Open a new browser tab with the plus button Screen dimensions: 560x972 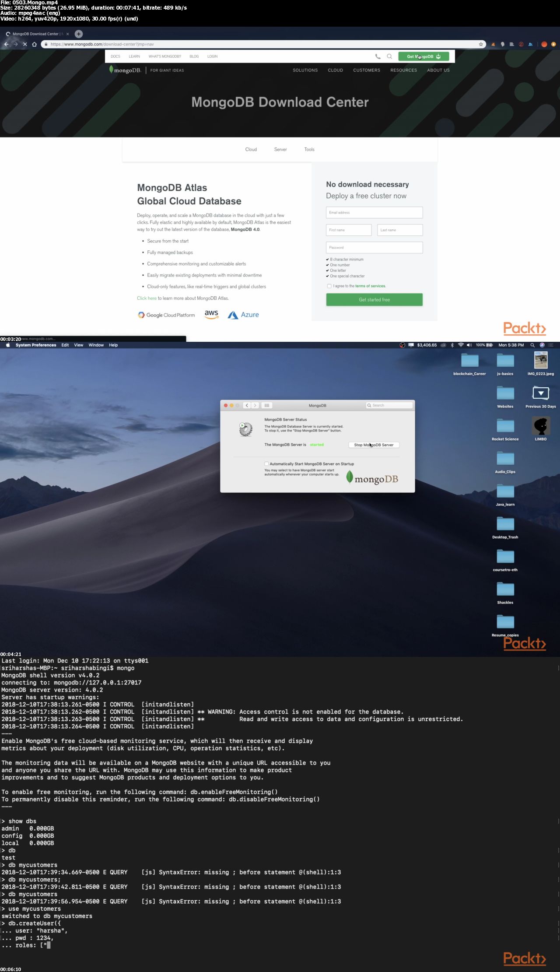[x=79, y=34]
